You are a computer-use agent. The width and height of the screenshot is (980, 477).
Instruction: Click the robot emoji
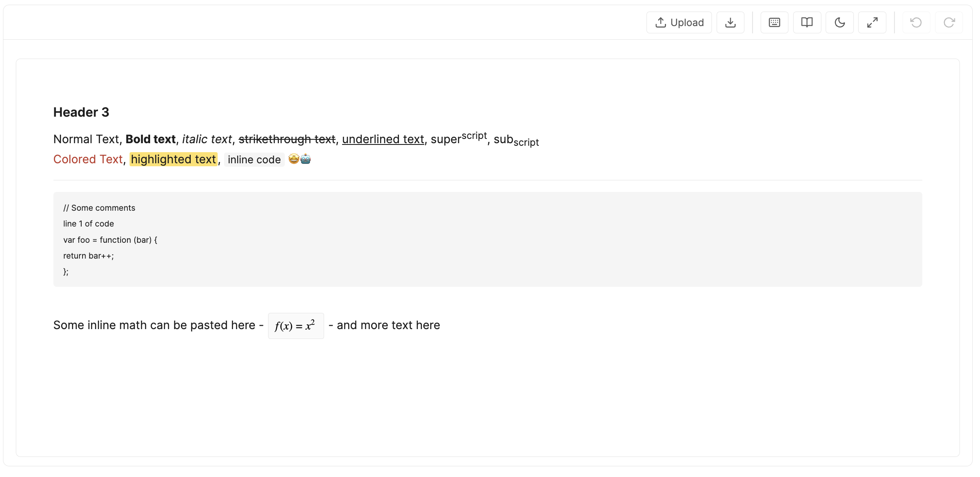[x=306, y=159]
